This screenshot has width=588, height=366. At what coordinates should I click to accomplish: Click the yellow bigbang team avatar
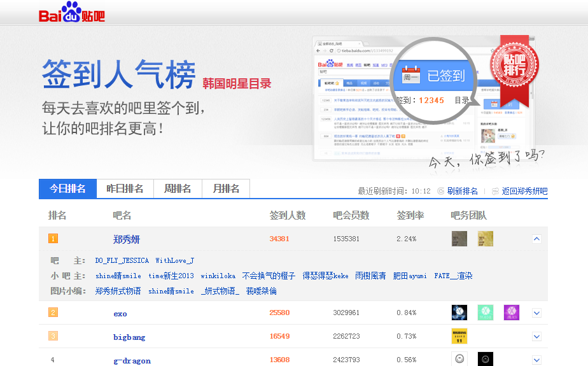pos(459,336)
